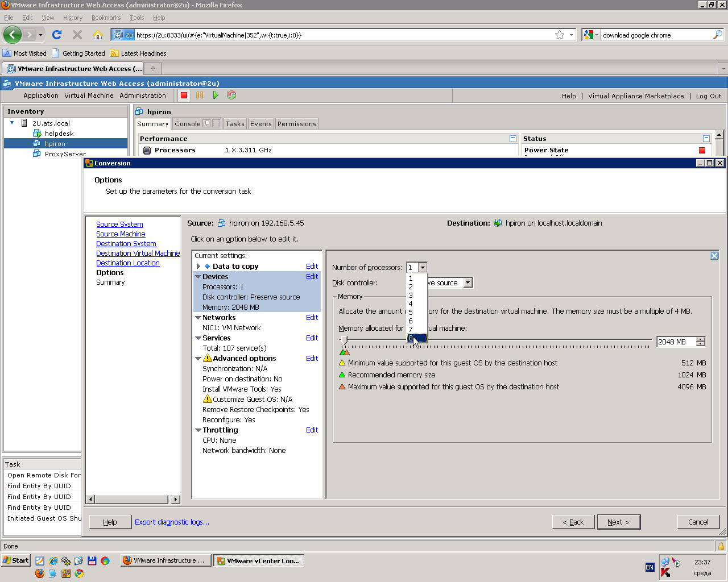Open the Firefox home page icon
Screen dimensions: 728x582
tap(98, 35)
